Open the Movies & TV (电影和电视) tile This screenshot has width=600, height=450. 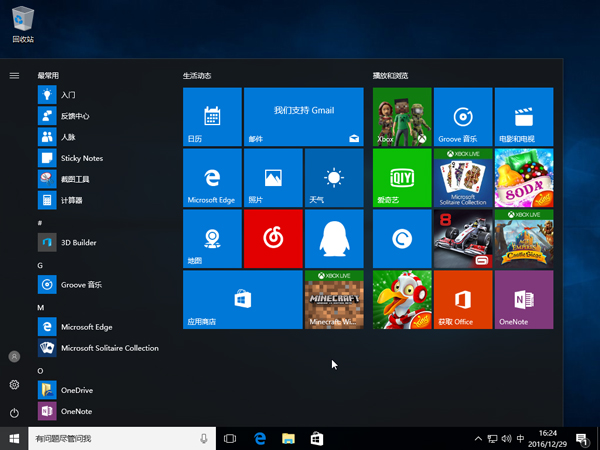click(524, 117)
